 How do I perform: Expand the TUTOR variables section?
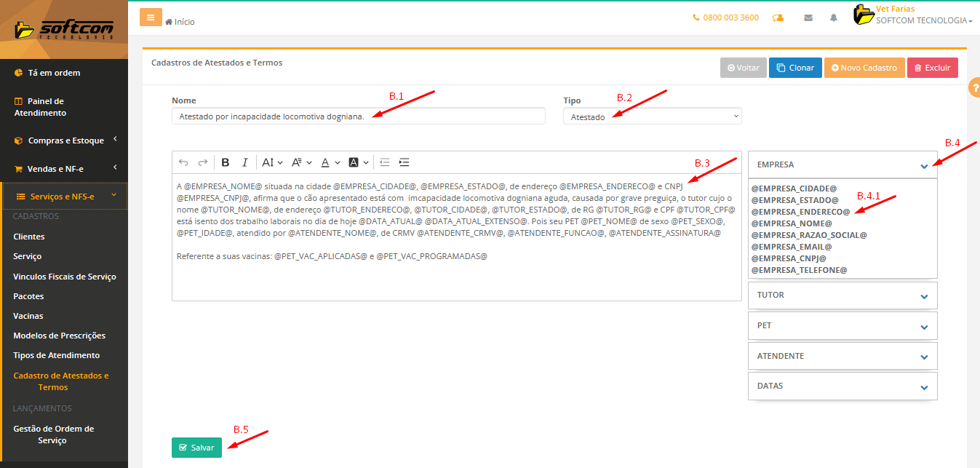click(x=842, y=296)
